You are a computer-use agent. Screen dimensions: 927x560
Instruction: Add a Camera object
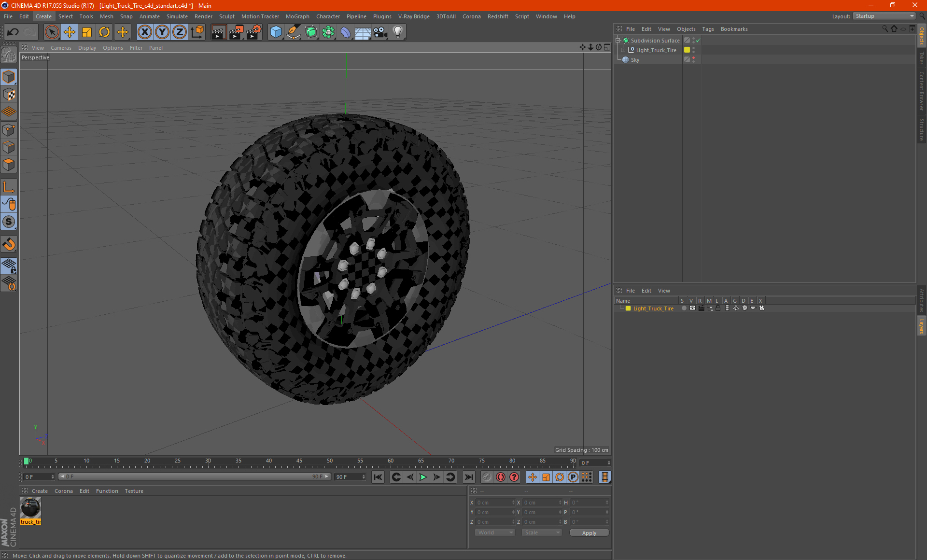click(380, 32)
